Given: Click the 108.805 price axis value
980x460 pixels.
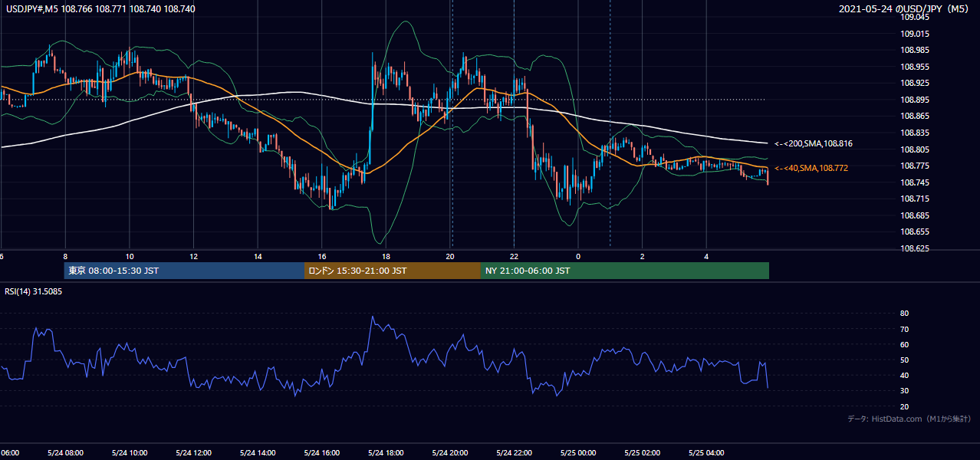Looking at the screenshot, I should click(916, 149).
